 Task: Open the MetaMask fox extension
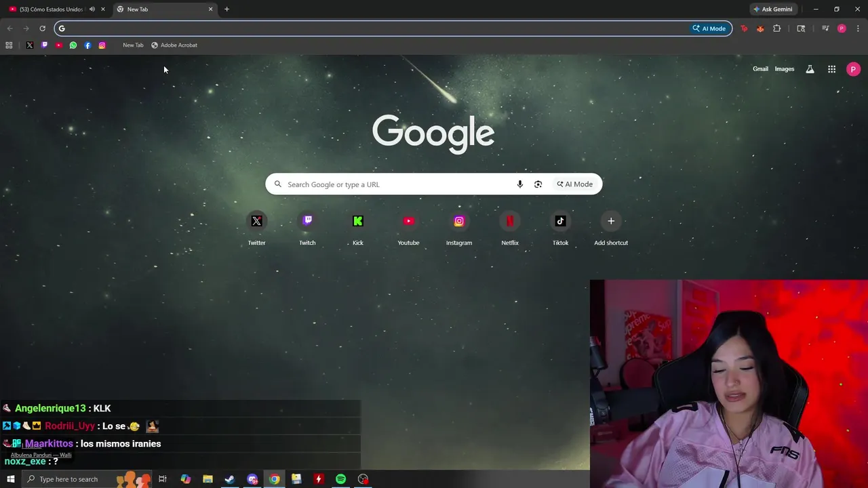click(x=760, y=28)
